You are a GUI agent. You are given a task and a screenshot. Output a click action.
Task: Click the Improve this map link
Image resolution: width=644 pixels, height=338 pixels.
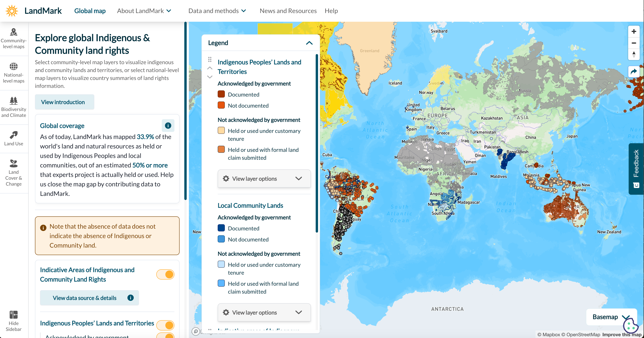(622, 334)
